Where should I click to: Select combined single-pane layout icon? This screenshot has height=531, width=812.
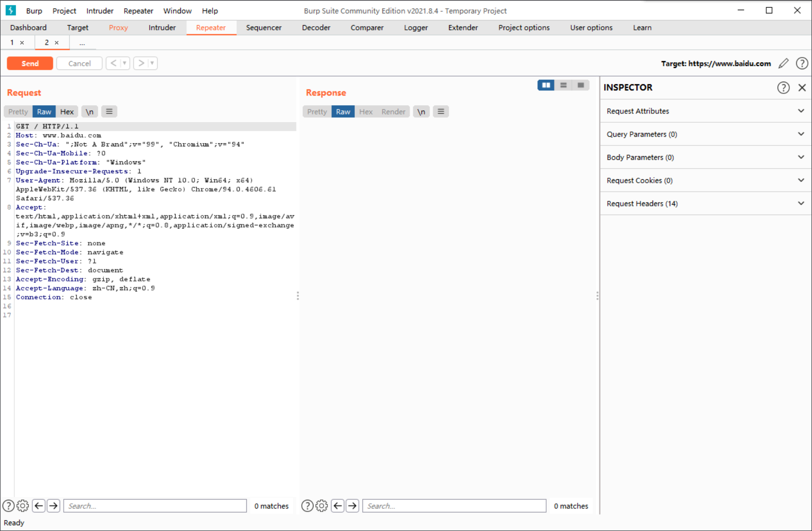[x=581, y=85]
